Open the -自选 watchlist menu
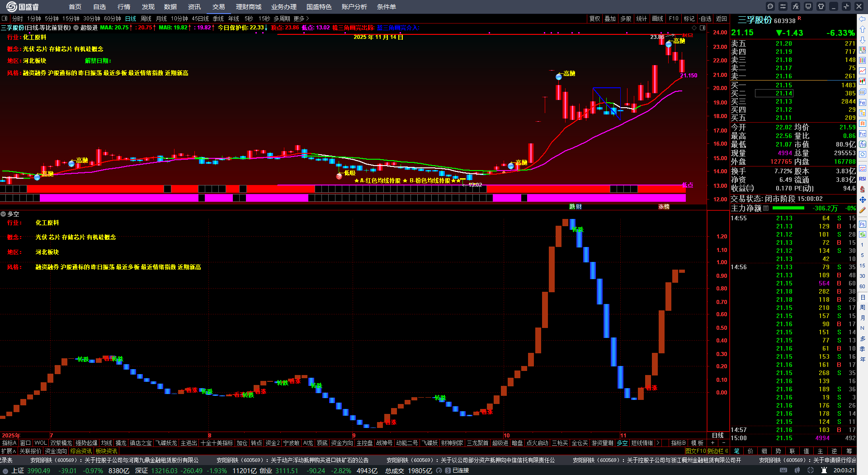 click(705, 19)
